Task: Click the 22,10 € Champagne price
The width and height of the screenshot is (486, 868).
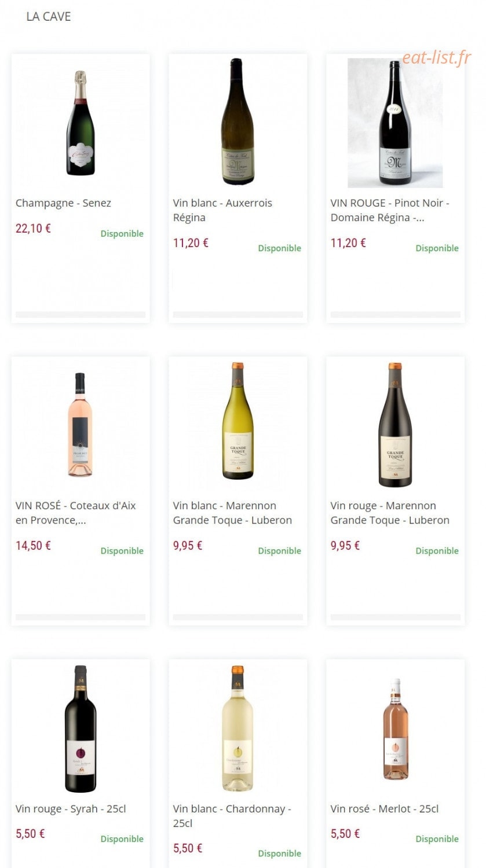Action: [33, 229]
